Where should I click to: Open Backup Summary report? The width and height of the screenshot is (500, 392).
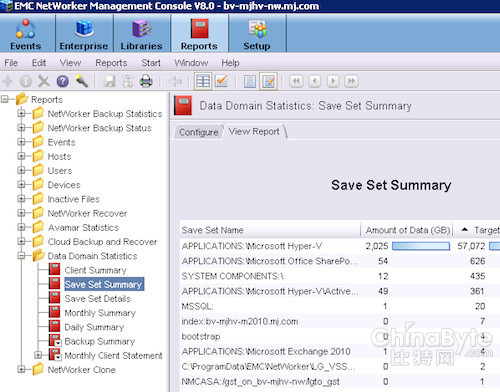point(100,341)
